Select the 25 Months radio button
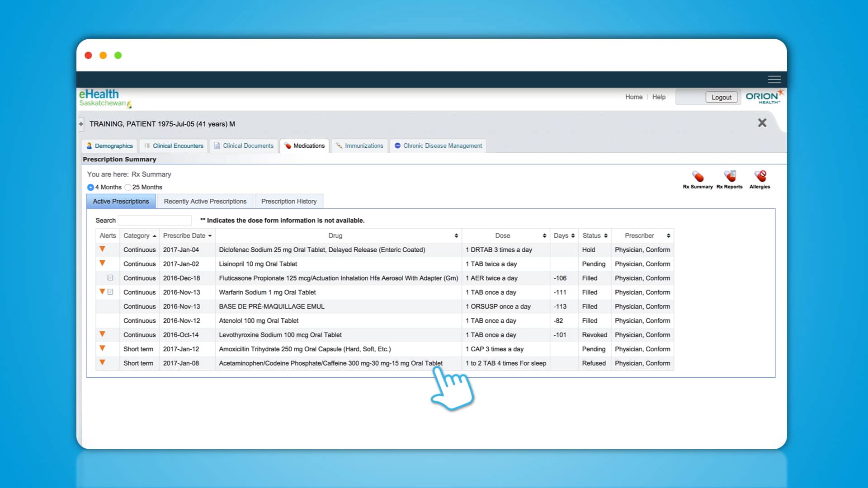The height and width of the screenshot is (488, 868). pyautogui.click(x=128, y=187)
